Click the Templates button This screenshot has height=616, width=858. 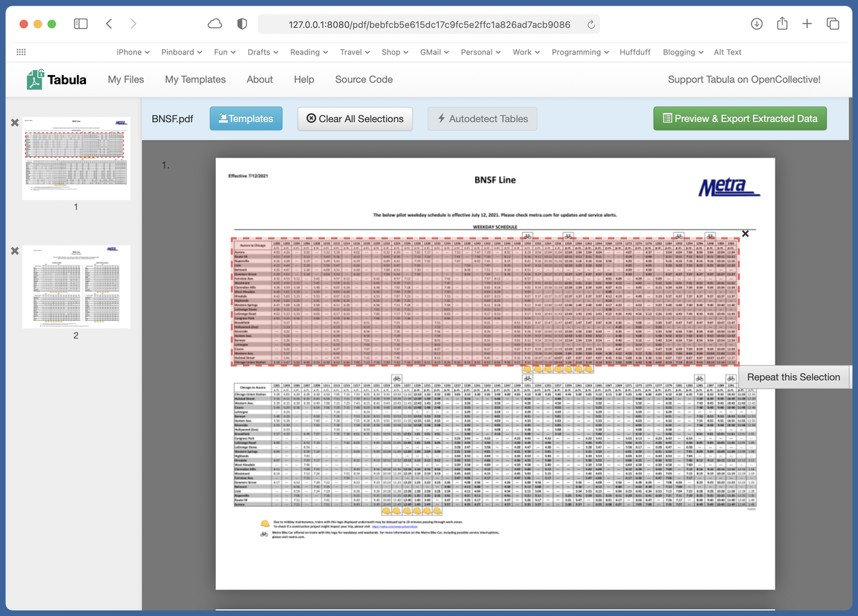pyautogui.click(x=246, y=119)
